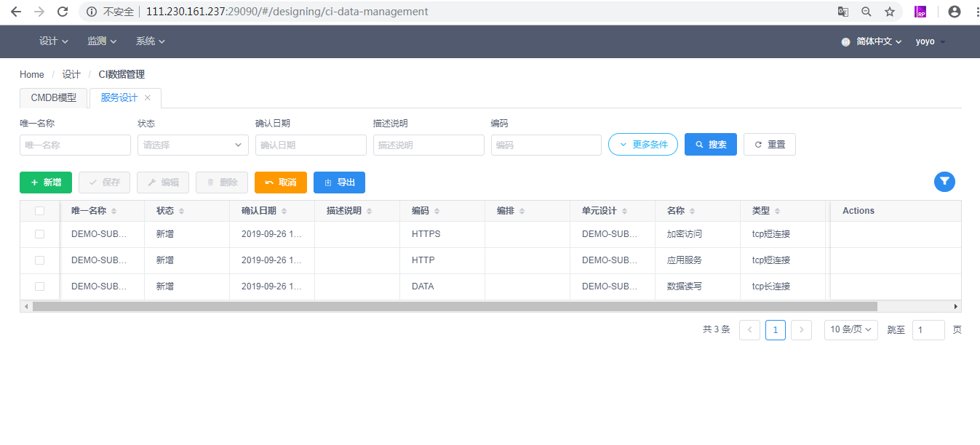980x445 pixels.
Task: Sort by 单元设计 column arrows
Action: [624, 211]
